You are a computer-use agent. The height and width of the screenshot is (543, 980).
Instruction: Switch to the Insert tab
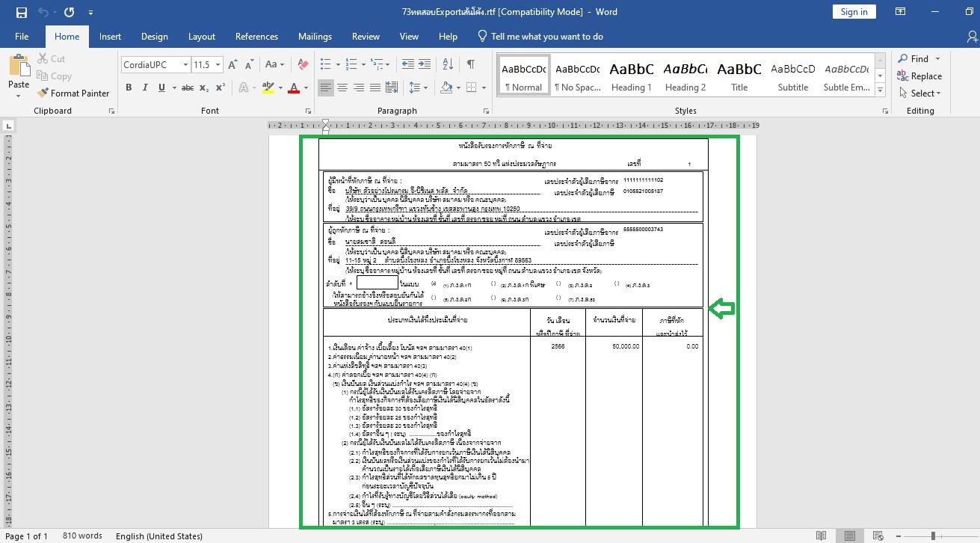(110, 36)
